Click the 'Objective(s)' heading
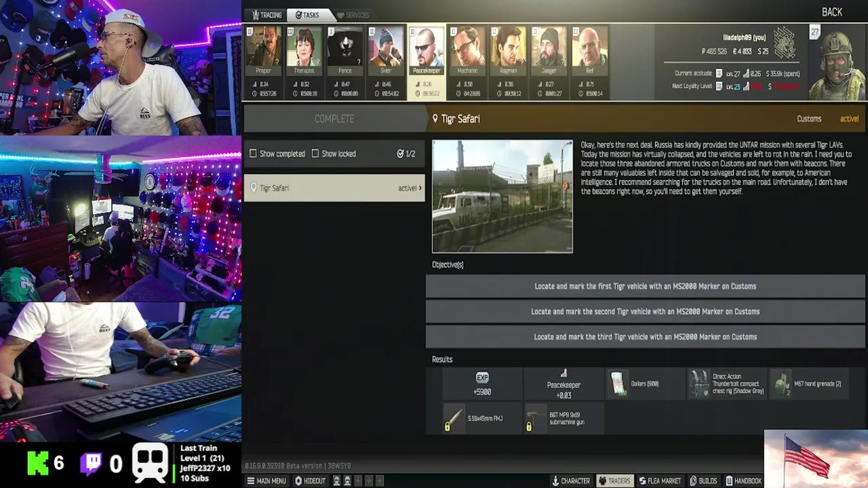868x488 pixels. [x=448, y=264]
